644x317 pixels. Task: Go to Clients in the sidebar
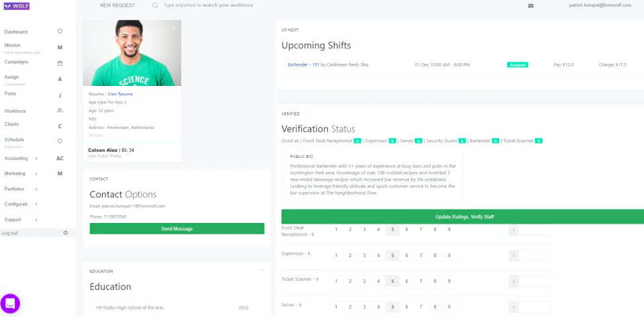coord(11,125)
